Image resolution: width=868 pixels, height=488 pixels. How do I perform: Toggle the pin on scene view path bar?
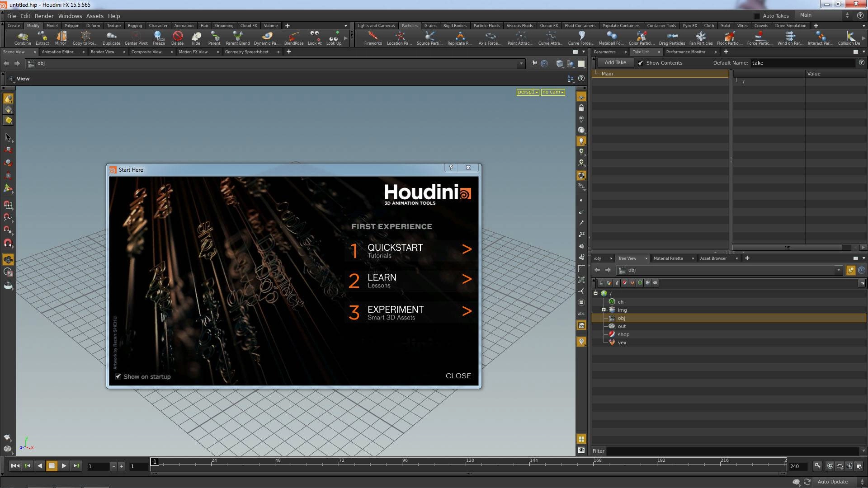pyautogui.click(x=534, y=63)
